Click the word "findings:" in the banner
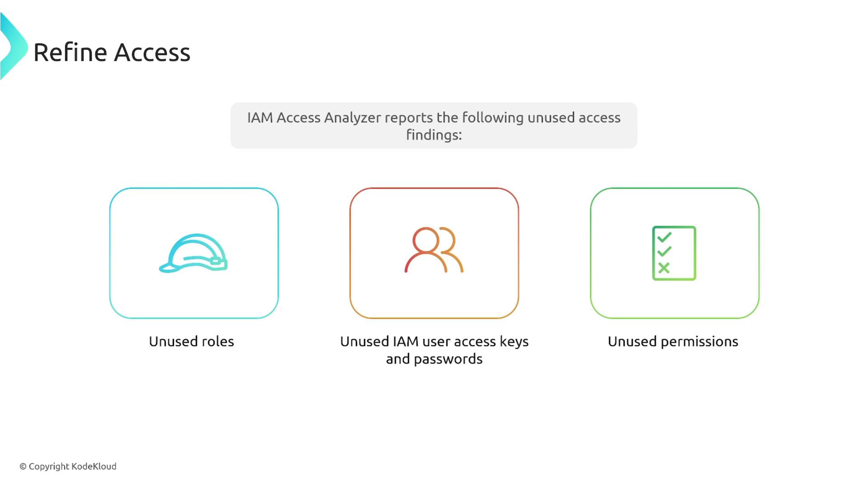The height and width of the screenshot is (488, 868). point(434,135)
